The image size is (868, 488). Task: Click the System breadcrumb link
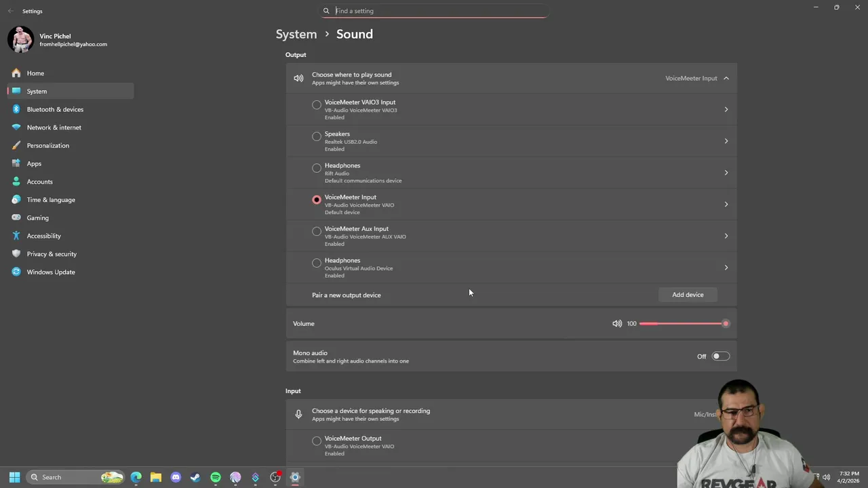296,34
